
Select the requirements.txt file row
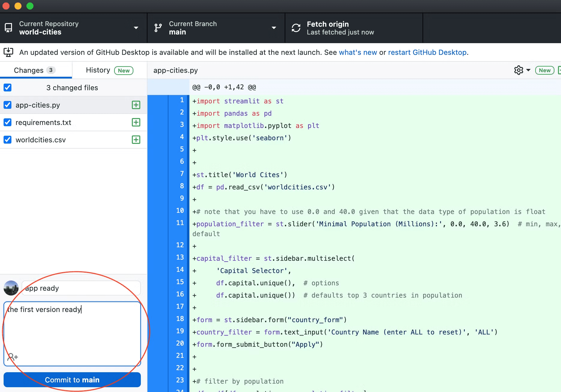point(73,122)
